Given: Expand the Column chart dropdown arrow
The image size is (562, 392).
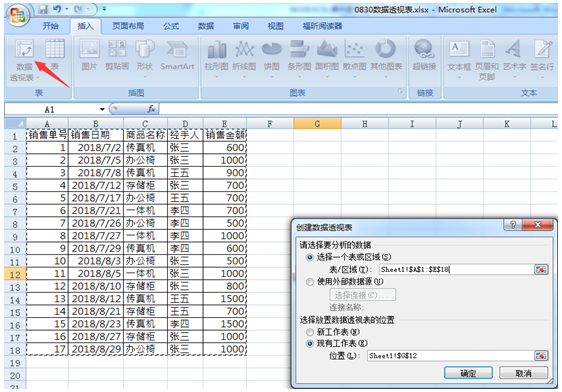Looking at the screenshot, I should pos(216,77).
